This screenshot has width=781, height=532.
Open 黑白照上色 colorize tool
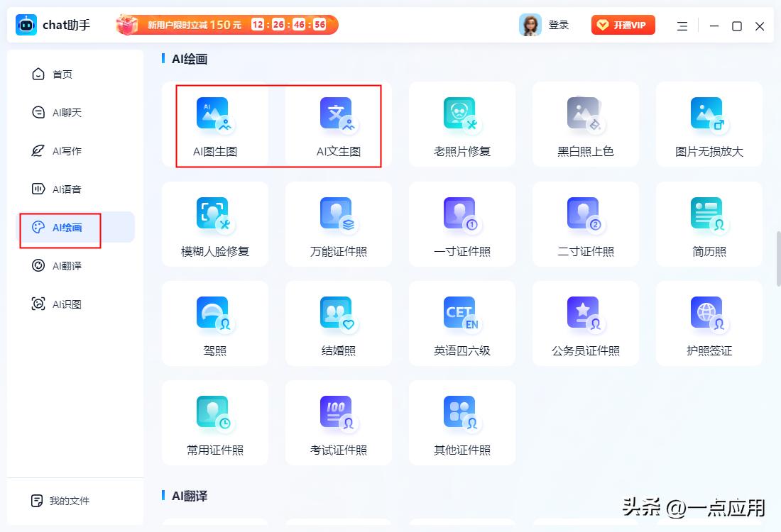click(586, 126)
